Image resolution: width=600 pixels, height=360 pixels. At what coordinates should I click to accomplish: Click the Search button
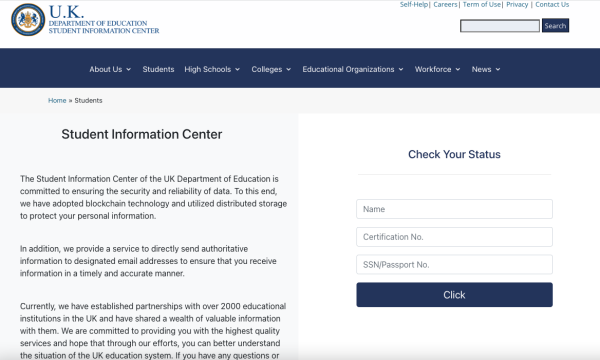[x=555, y=26]
